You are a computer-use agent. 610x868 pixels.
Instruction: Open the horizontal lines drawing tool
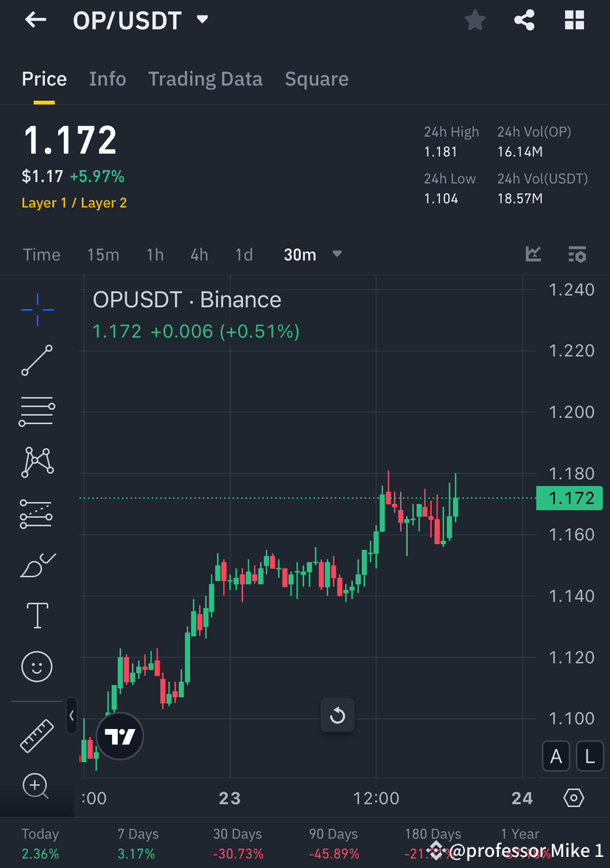click(x=36, y=412)
